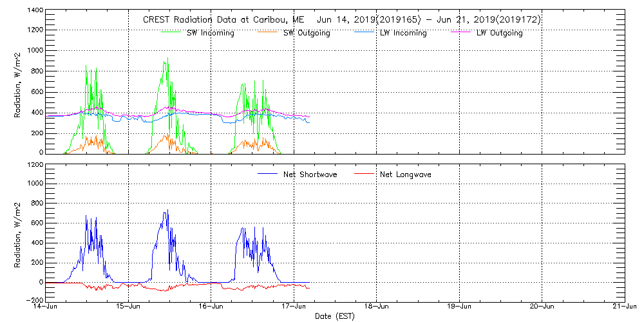This screenshot has width=644, height=322.
Task: Click the lower chart's Radiation W/m^2 axis title
Action: 18,233
